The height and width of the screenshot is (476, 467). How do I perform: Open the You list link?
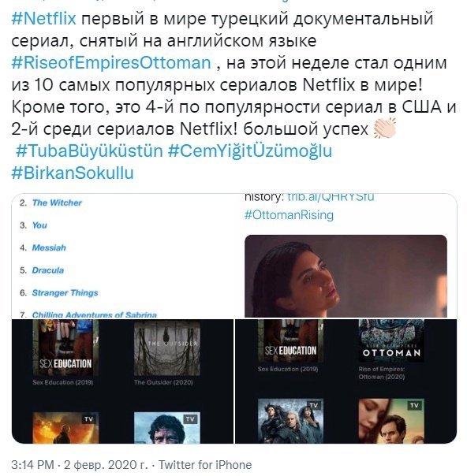pos(39,225)
